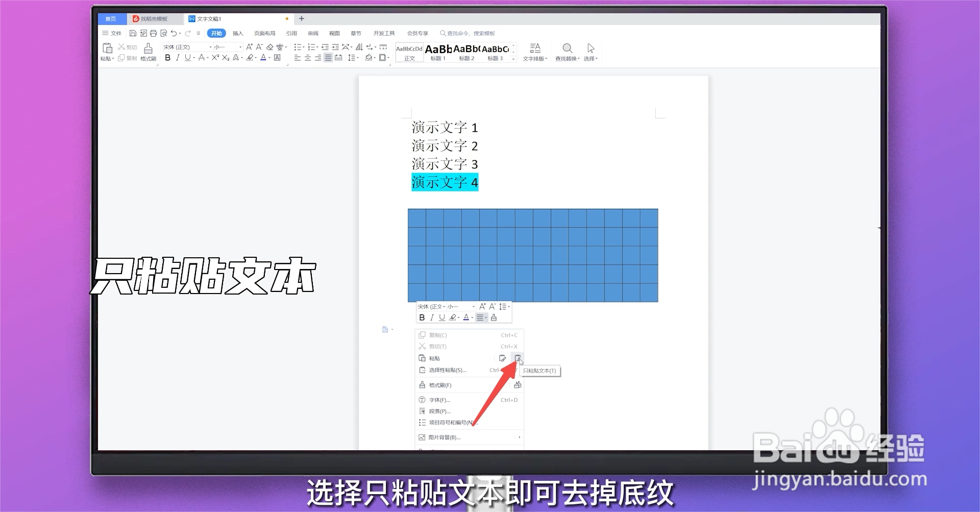980x512 pixels.
Task: Toggle Underline in the mini toolbar
Action: click(x=442, y=318)
